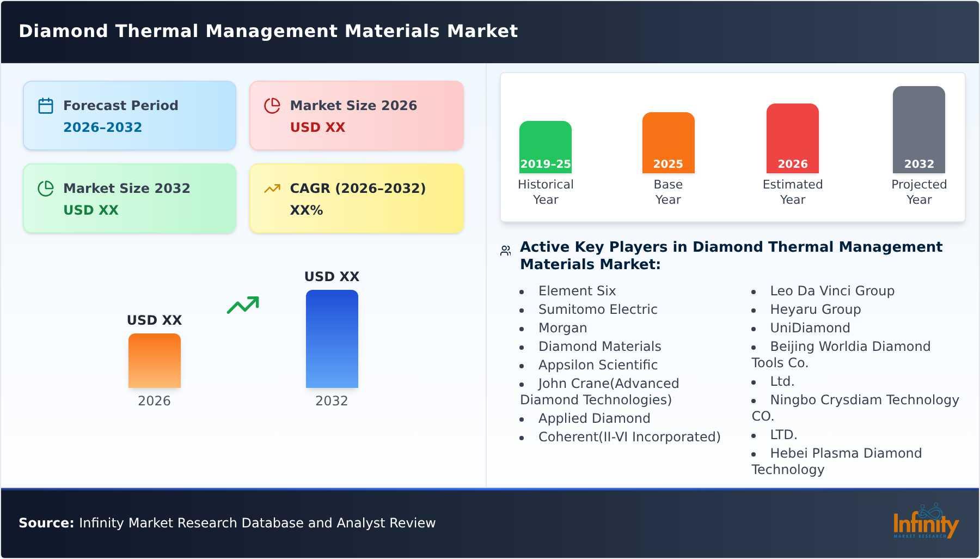Select the CAGR (2026-2032) card
The width and height of the screenshot is (980, 559).
click(357, 198)
